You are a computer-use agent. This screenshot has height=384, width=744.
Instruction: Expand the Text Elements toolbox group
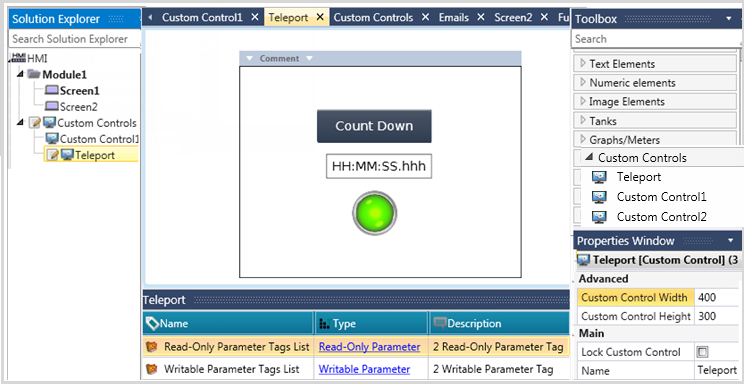[583, 64]
